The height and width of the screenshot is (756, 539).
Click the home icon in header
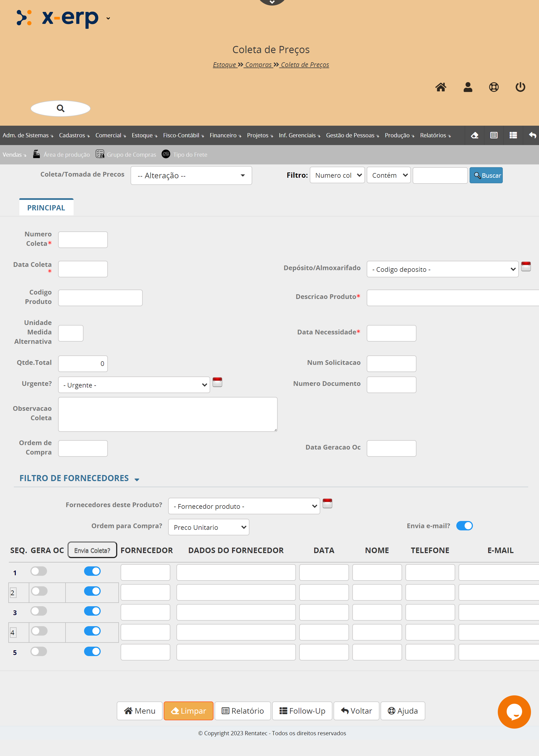point(441,87)
